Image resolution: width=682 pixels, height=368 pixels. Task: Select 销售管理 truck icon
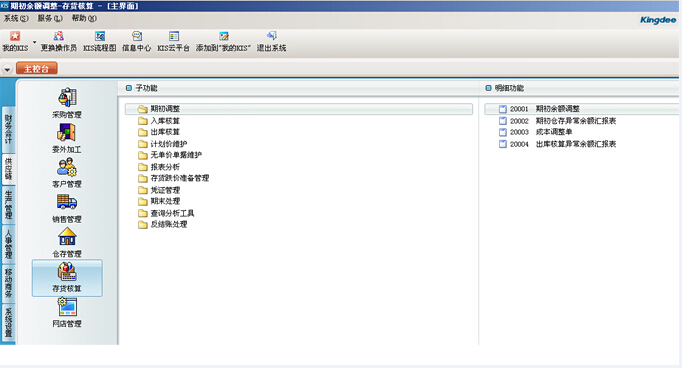[67, 202]
